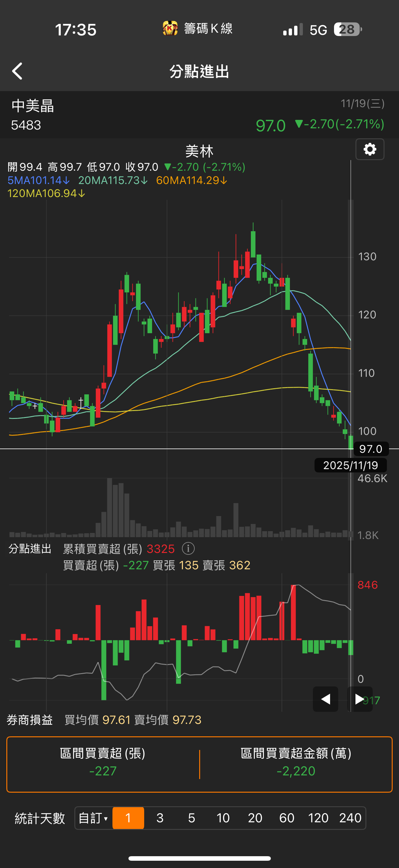Tap the 高99.7 high price readout
Screen dimensions: 399x868
click(x=65, y=167)
